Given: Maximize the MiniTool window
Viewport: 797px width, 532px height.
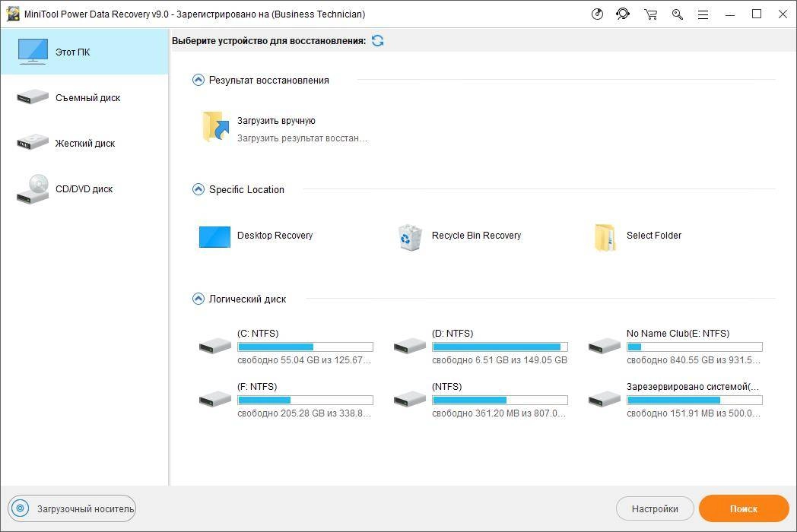Looking at the screenshot, I should coord(757,14).
